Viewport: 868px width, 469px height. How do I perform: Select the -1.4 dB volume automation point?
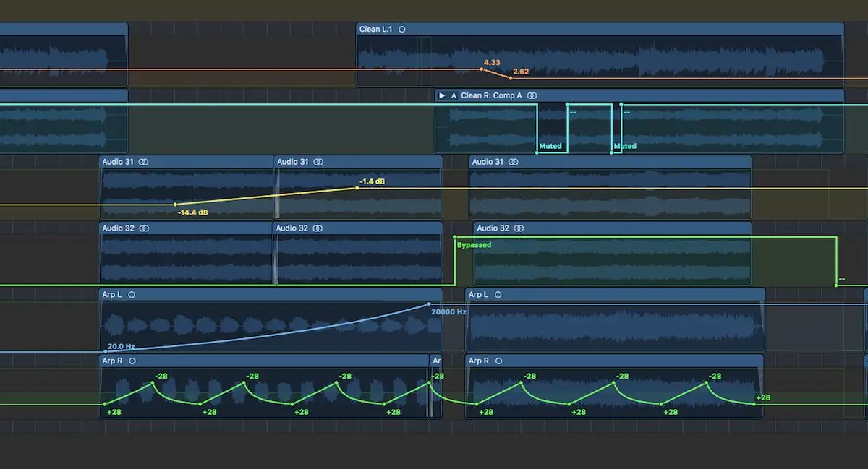(x=357, y=188)
